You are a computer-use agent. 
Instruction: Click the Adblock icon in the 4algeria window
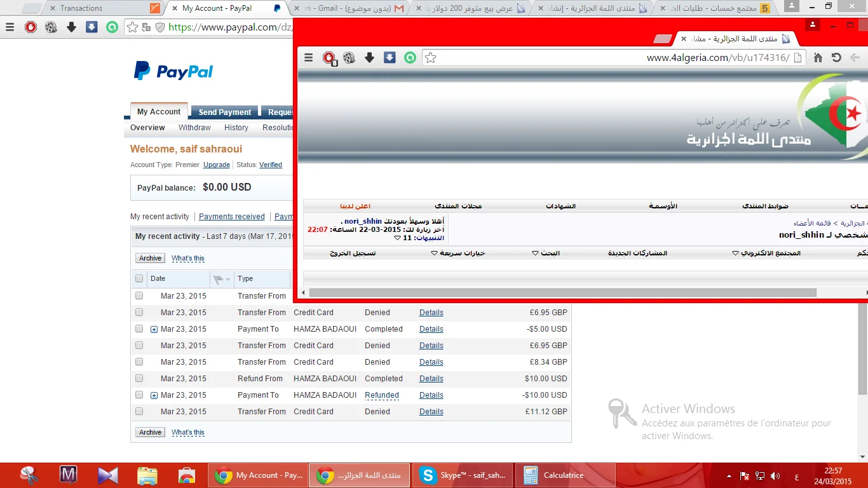(x=329, y=58)
